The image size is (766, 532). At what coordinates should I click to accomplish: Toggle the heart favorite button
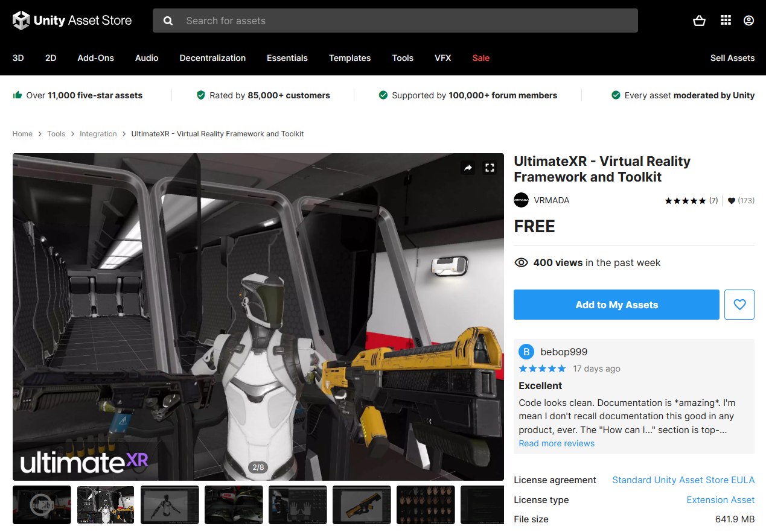[x=739, y=305]
